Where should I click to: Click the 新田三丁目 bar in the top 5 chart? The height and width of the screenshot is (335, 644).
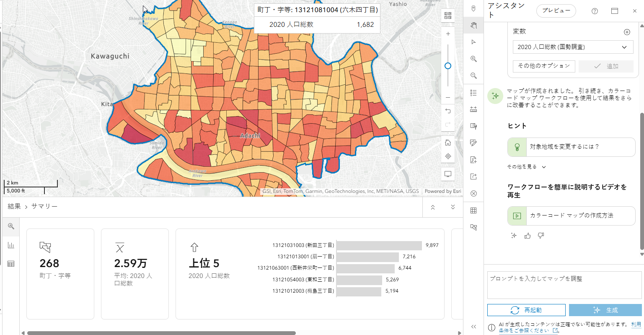(379, 245)
